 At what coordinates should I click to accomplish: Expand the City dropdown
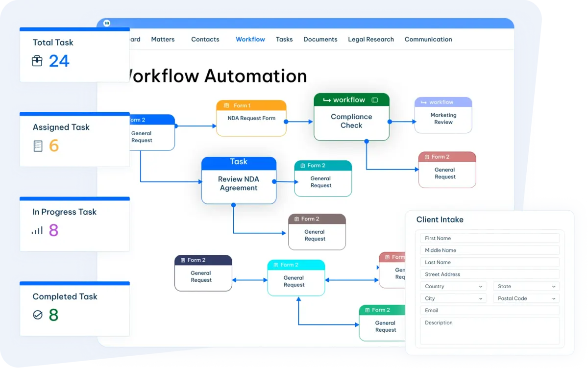coord(453,298)
